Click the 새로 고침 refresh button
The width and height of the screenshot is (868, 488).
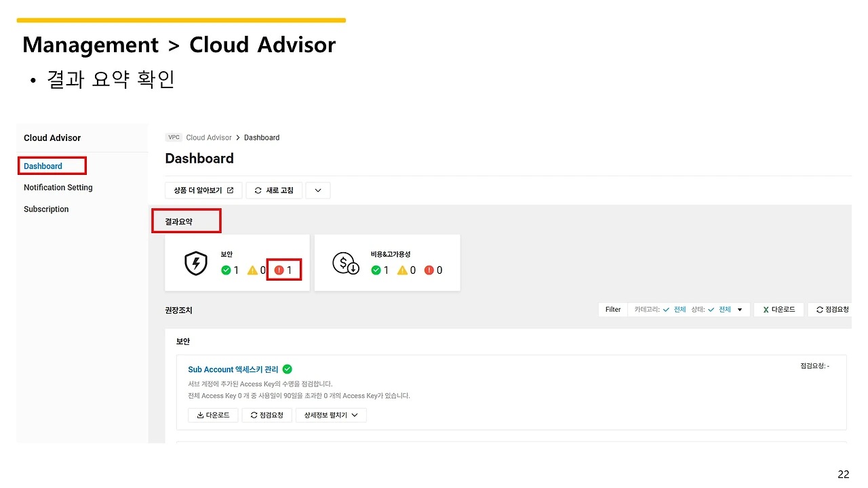tap(274, 190)
